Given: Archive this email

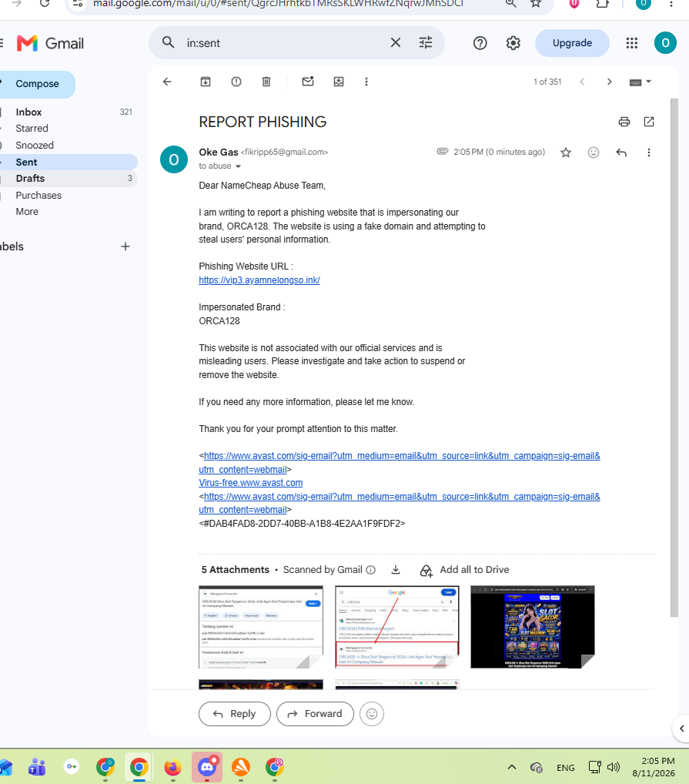Looking at the screenshot, I should click(206, 82).
